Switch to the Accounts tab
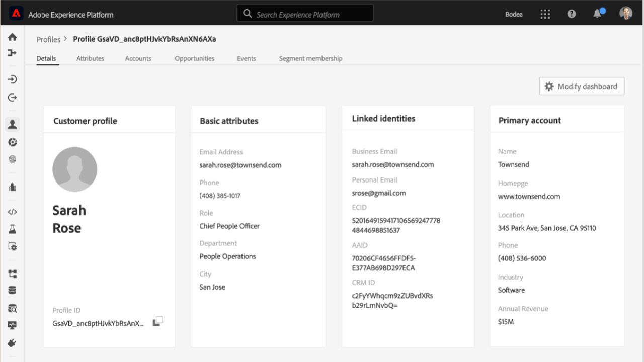This screenshot has height=362, width=644. pyautogui.click(x=138, y=58)
